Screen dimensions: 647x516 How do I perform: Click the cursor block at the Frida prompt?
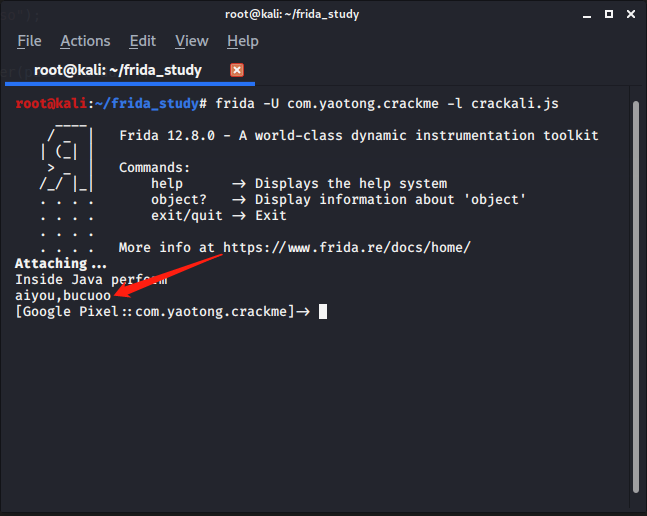[x=322, y=311]
